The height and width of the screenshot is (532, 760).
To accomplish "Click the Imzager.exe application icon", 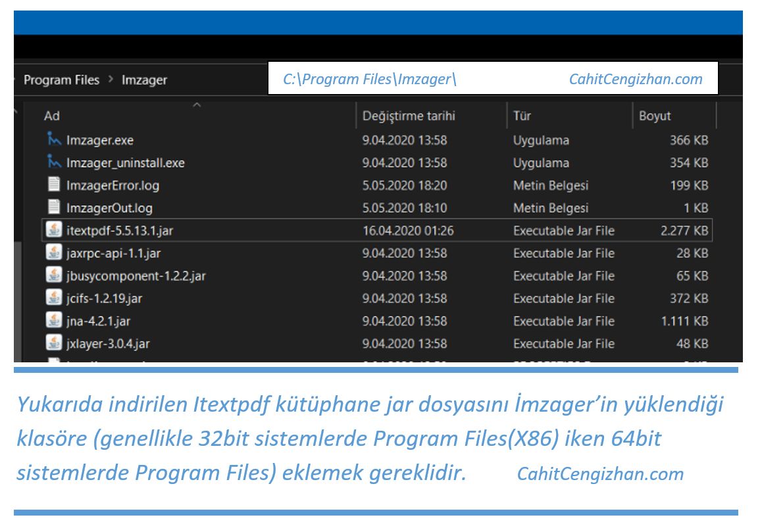I will [x=55, y=140].
